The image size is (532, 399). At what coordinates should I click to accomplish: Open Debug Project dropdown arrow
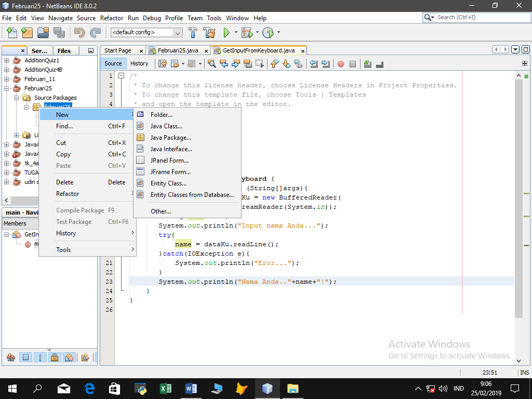(257, 33)
